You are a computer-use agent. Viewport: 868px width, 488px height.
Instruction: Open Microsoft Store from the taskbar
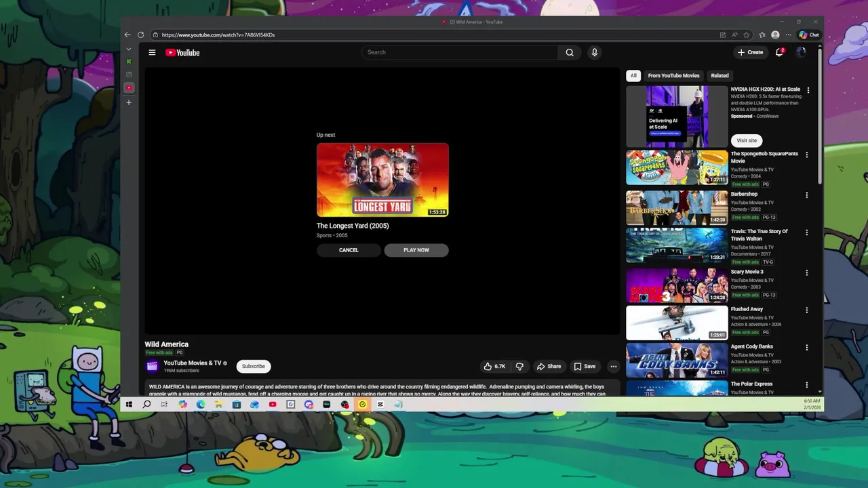[236, 405]
